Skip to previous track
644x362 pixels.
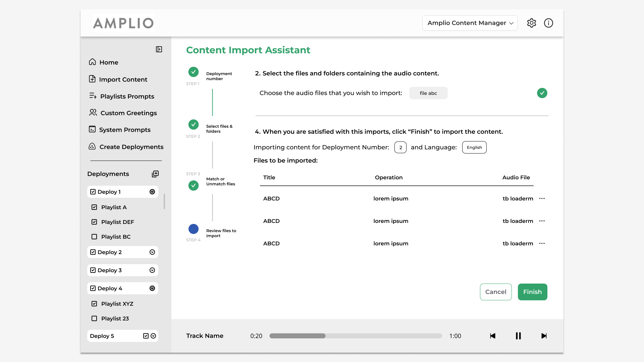(x=493, y=336)
